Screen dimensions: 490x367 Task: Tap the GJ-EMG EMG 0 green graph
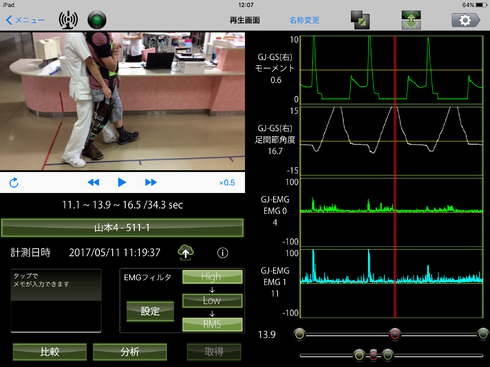(392, 212)
